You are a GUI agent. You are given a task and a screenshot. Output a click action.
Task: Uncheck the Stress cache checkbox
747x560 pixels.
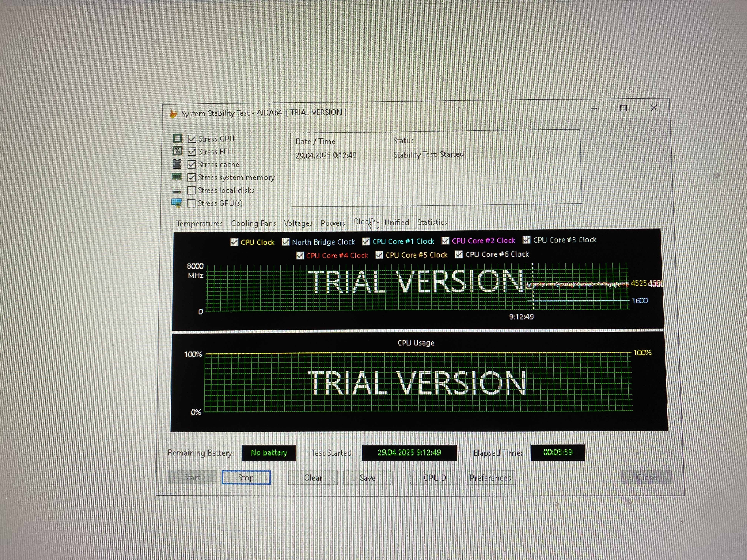pos(192,164)
